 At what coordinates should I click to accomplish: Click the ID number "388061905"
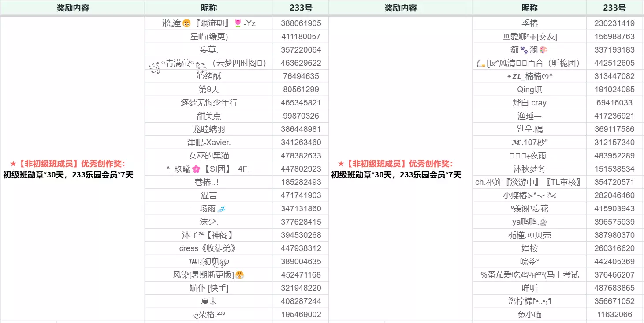[301, 23]
